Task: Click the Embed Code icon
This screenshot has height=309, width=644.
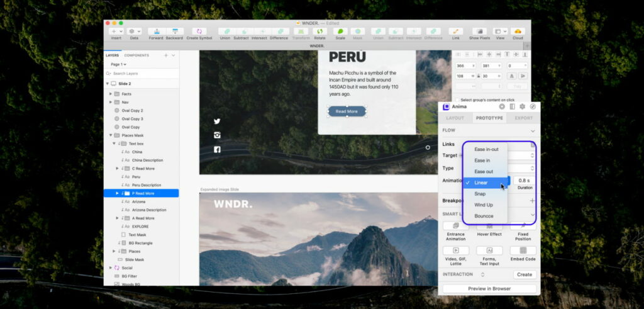Action: [523, 250]
